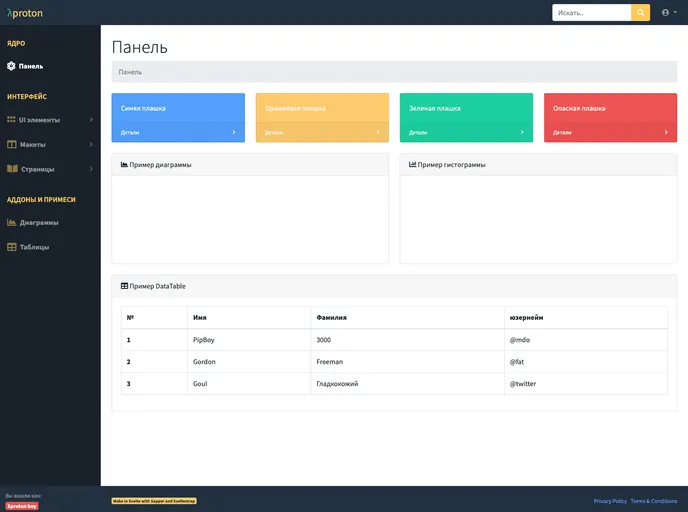Image resolution: width=688 pixels, height=512 pixels.
Task: Focus the Искать search field
Action: pos(591,13)
